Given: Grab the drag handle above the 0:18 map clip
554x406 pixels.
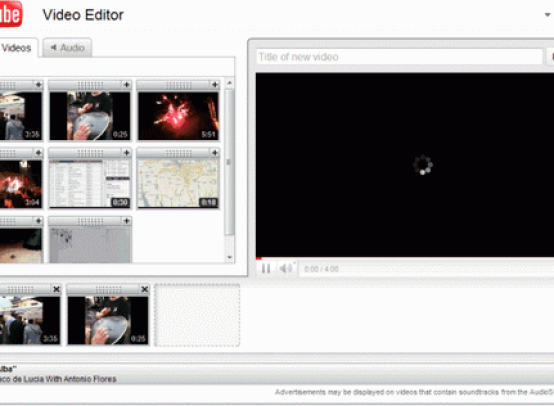Looking at the screenshot, I should pos(178,153).
